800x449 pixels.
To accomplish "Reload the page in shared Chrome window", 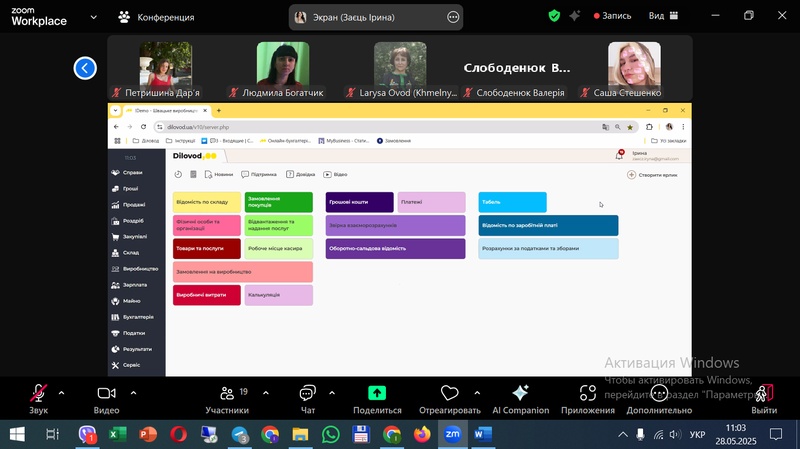I will coord(143,127).
